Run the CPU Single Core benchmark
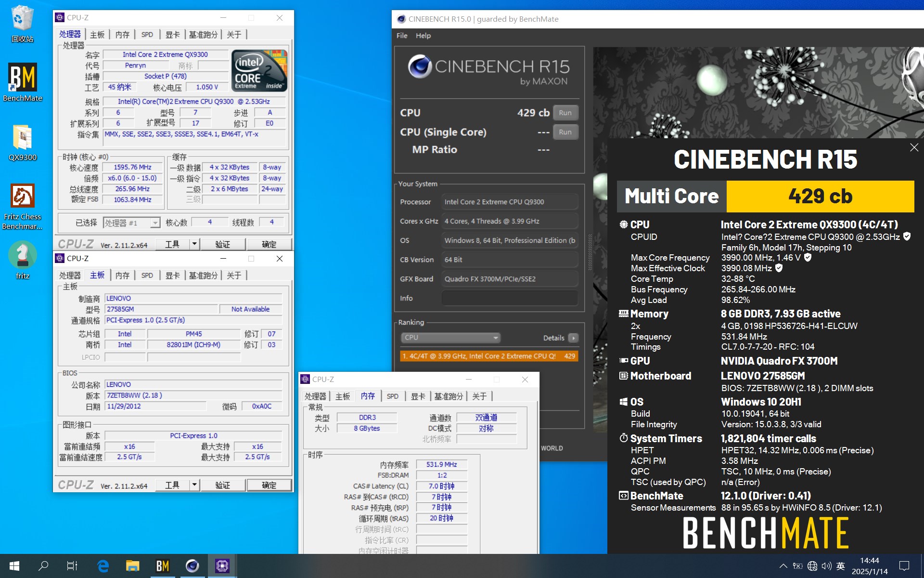The height and width of the screenshot is (578, 924). [565, 132]
